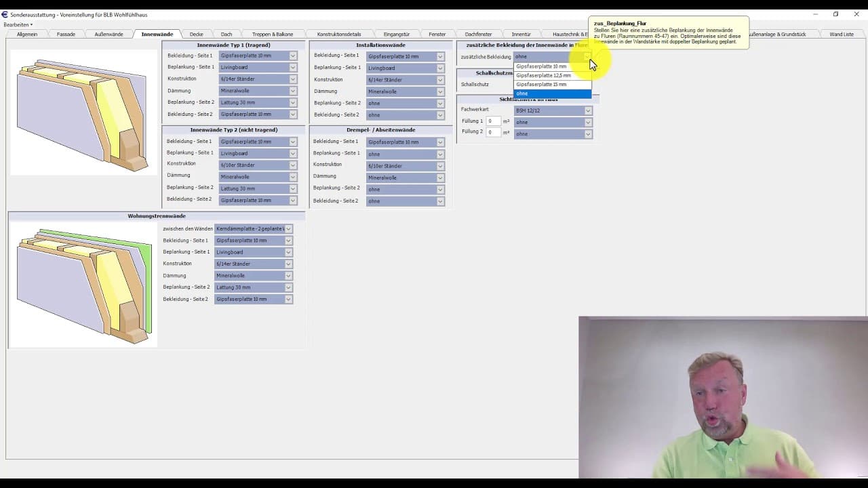Open the Außenwände tab

coord(108,34)
